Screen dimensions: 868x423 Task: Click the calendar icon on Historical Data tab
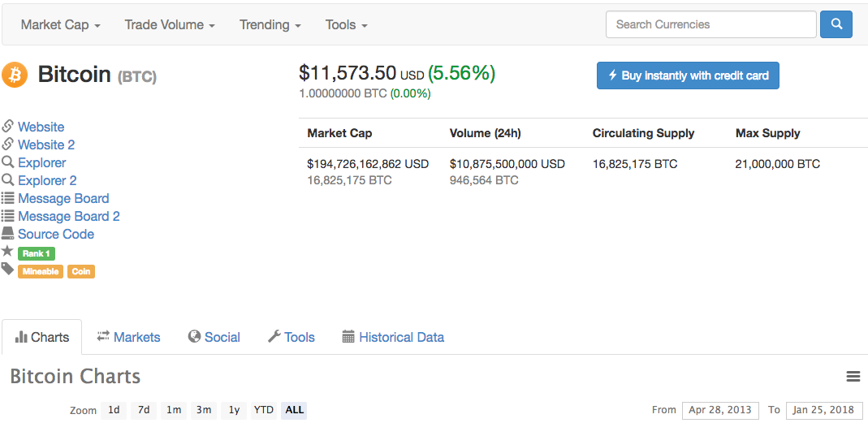(x=348, y=337)
